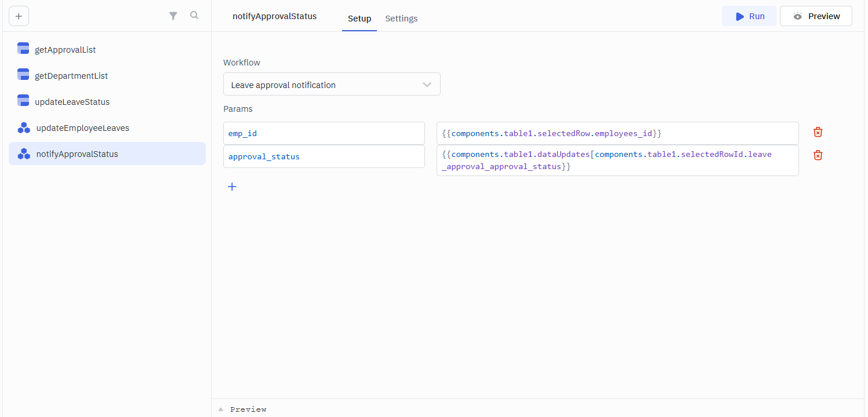Click the updateEmployeeLeaves workflow icon

(x=24, y=128)
